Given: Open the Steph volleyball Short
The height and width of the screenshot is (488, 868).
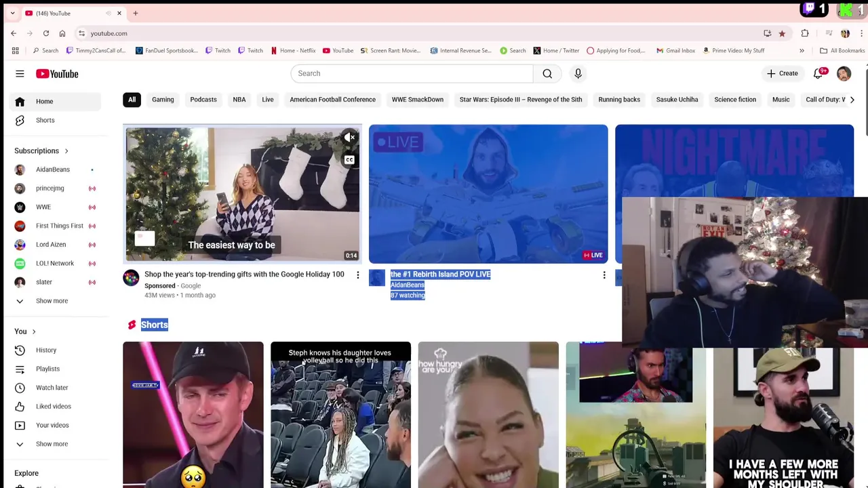Looking at the screenshot, I should (340, 415).
